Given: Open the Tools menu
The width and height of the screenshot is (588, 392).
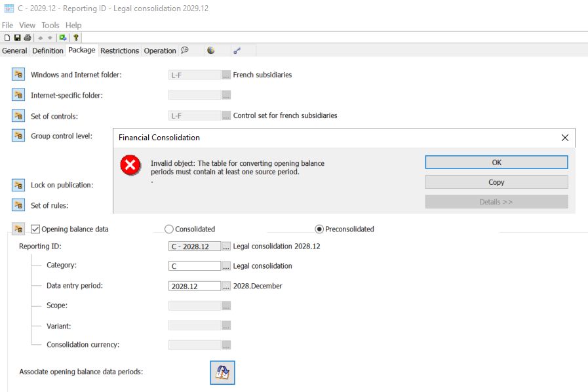Looking at the screenshot, I should pos(50,25).
